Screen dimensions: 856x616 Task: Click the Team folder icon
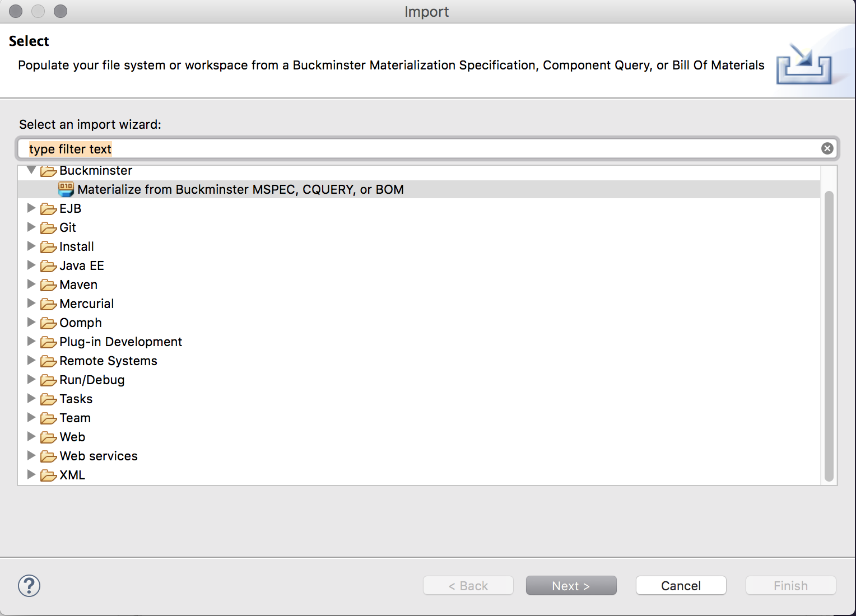(49, 418)
